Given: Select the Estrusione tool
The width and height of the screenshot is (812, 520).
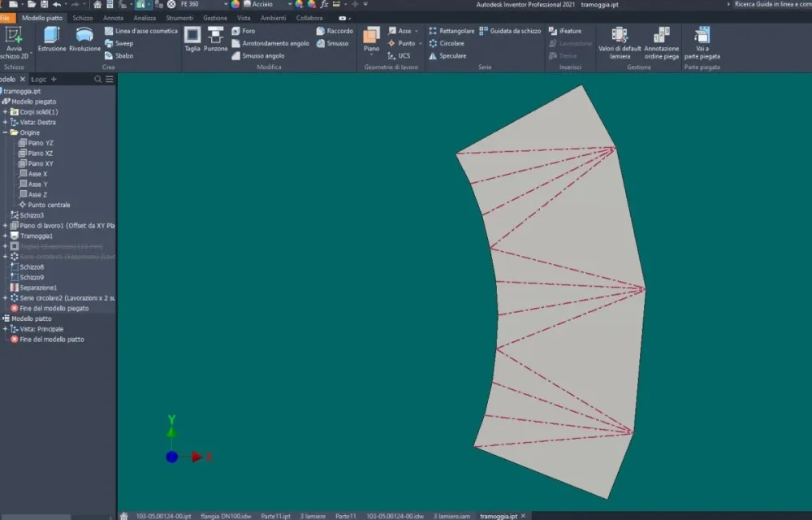Looking at the screenshot, I should click(x=52, y=40).
